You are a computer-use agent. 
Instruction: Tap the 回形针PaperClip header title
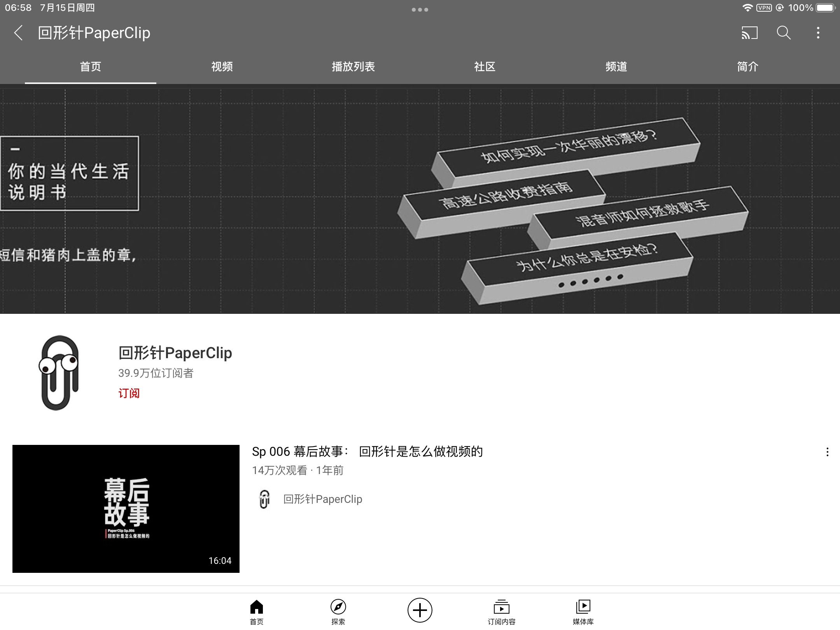[x=94, y=33]
